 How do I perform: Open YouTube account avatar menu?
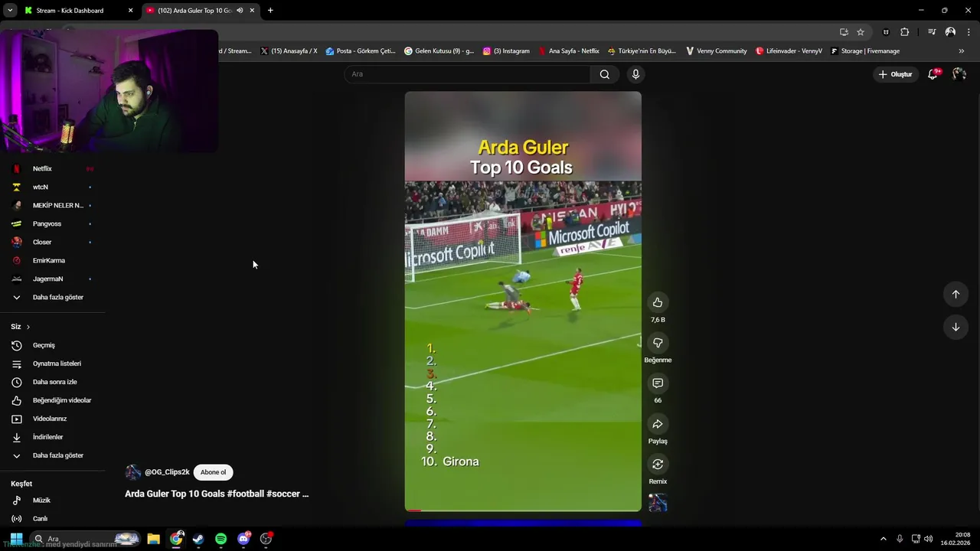959,74
